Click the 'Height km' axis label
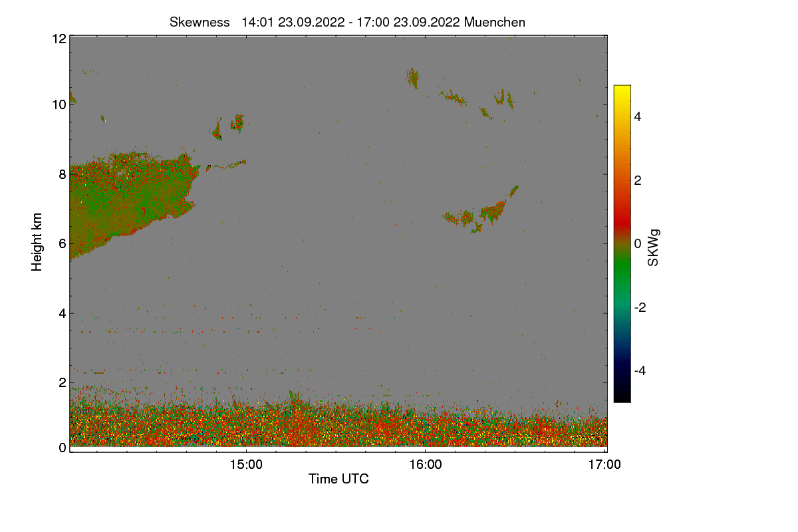Viewport: 798px width, 532px height. pos(37,242)
